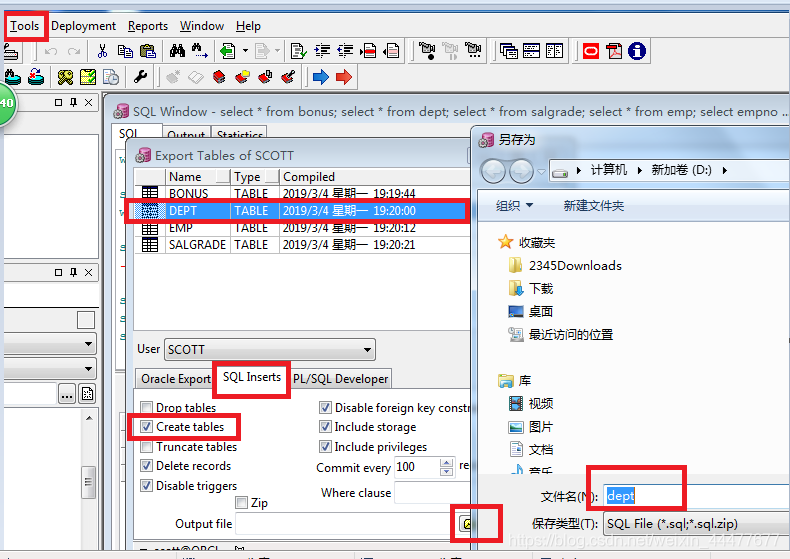The height and width of the screenshot is (559, 790).
Task: Click the rollback database red-x icon
Action: pos(36,77)
